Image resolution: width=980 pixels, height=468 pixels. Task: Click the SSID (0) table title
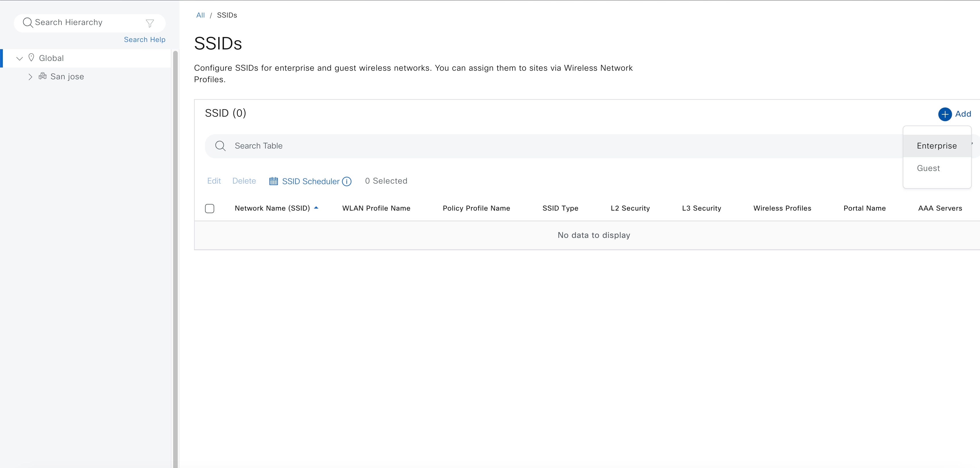click(x=225, y=113)
